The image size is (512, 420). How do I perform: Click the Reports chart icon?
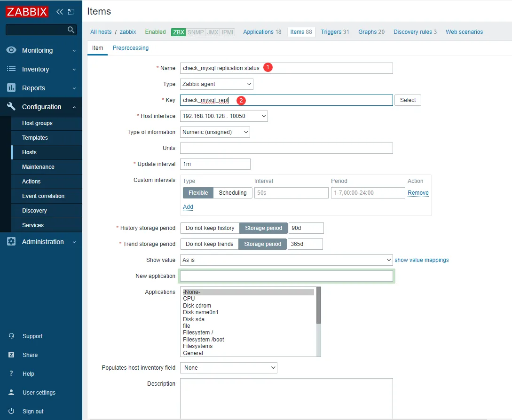pyautogui.click(x=11, y=87)
